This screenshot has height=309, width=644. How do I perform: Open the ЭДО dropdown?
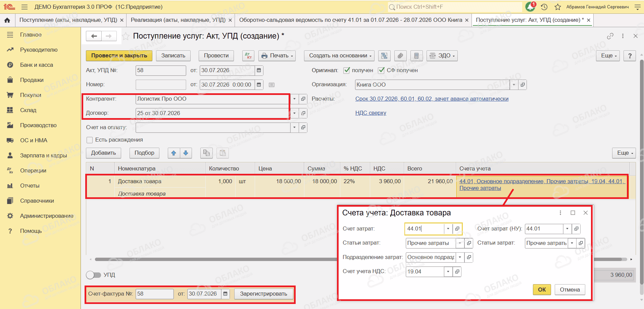click(442, 56)
